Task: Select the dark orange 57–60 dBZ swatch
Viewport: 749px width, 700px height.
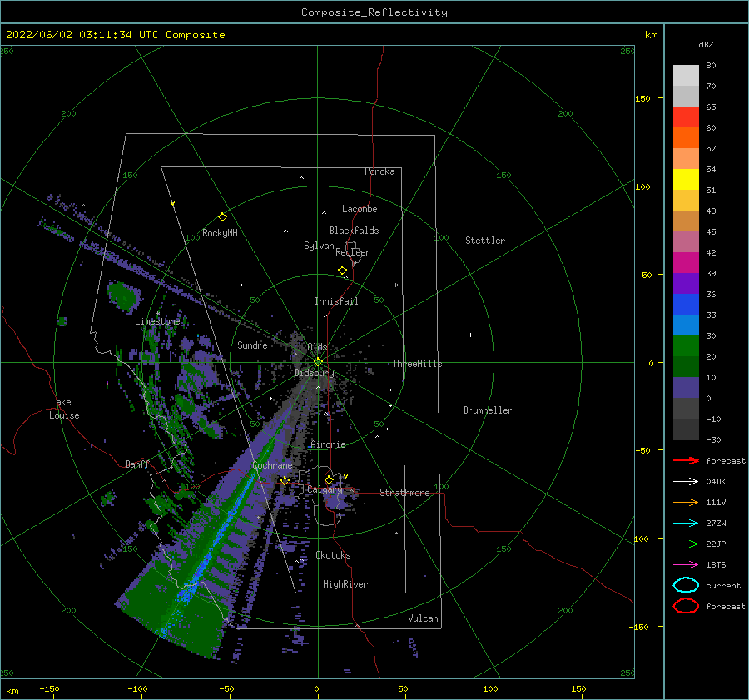Action: pyautogui.click(x=686, y=138)
